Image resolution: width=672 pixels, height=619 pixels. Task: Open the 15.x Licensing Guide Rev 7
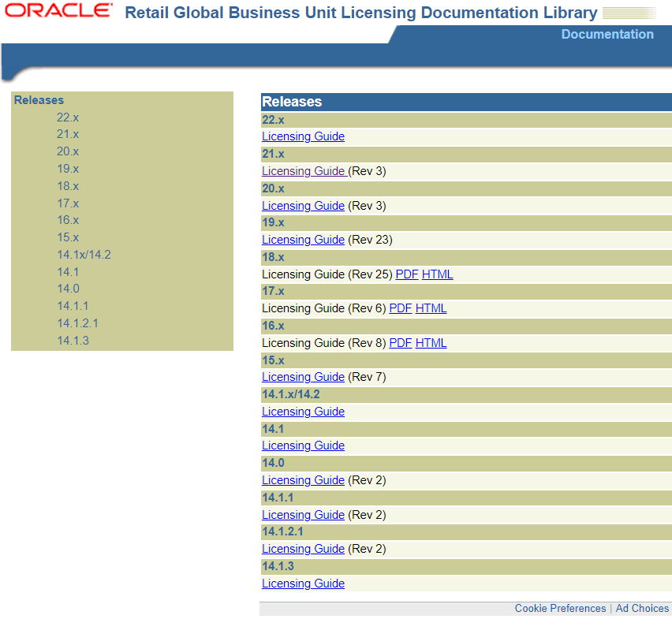303,376
